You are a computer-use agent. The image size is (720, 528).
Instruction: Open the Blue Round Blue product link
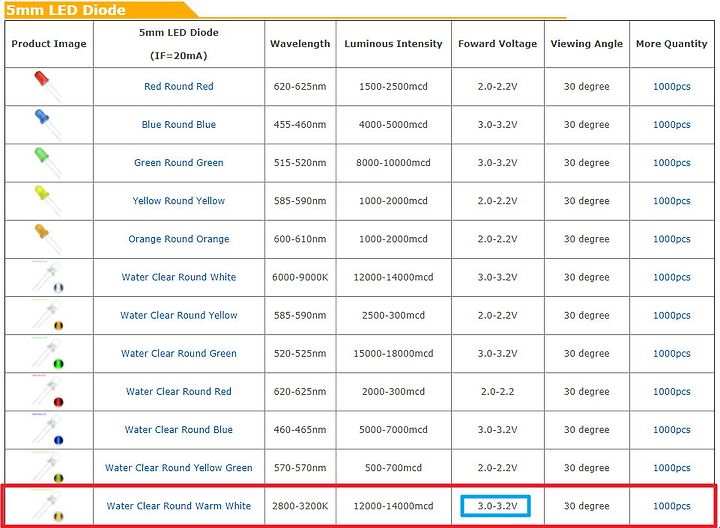[179, 124]
